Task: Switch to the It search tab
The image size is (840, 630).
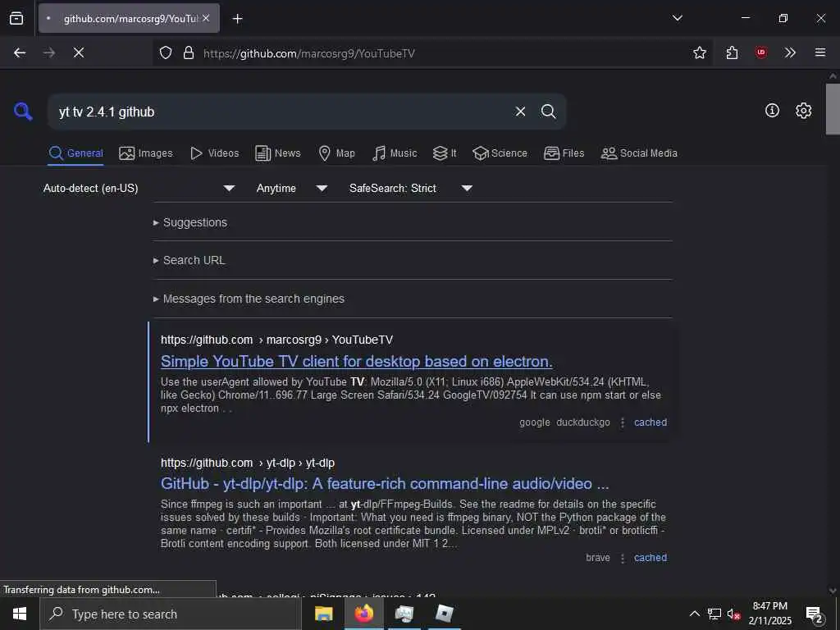Action: pos(445,153)
